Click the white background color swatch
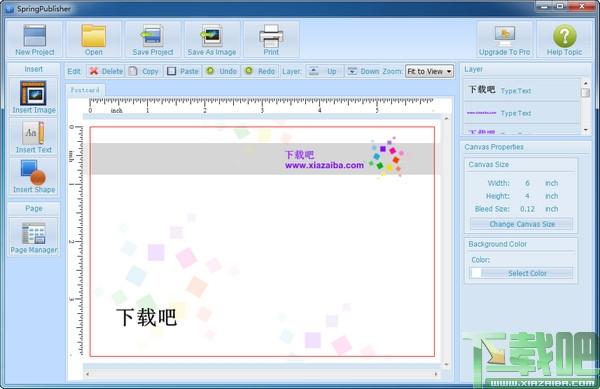Image resolution: width=600 pixels, height=389 pixels. tap(476, 273)
